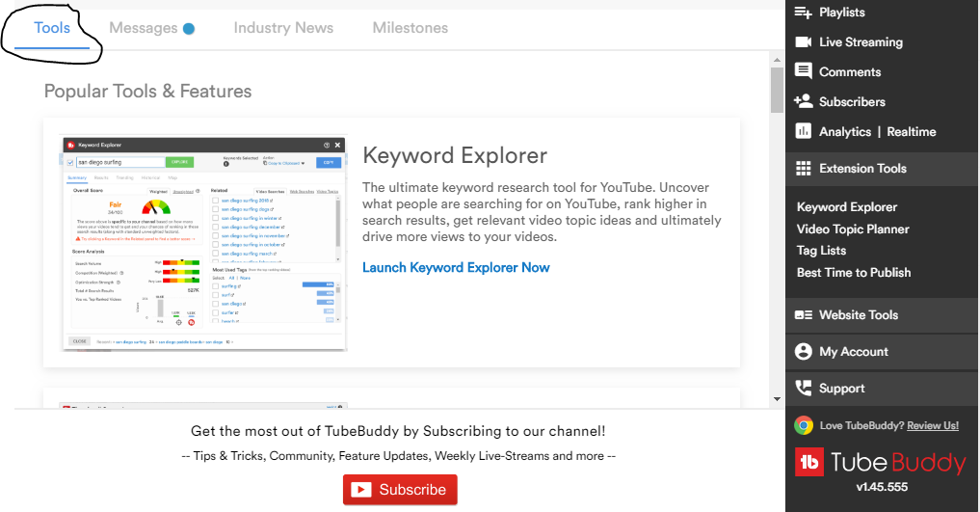Open Keyword Explorer from the sidebar

click(846, 207)
